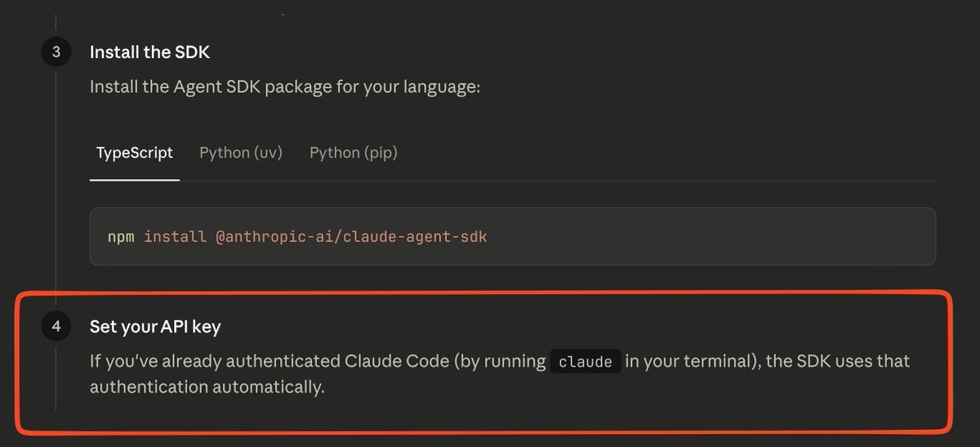This screenshot has width=980, height=447.
Task: Click the "Set your API key" heading
Action: [155, 327]
